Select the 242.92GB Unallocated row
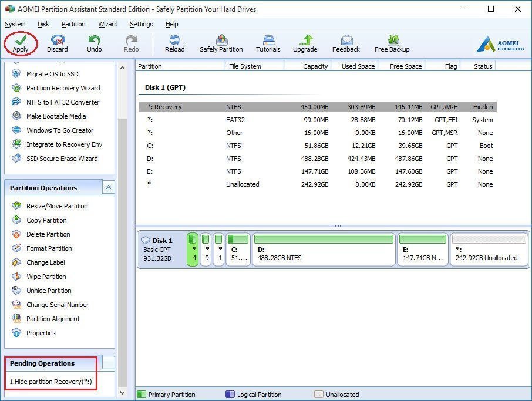532x401 pixels. (318, 184)
